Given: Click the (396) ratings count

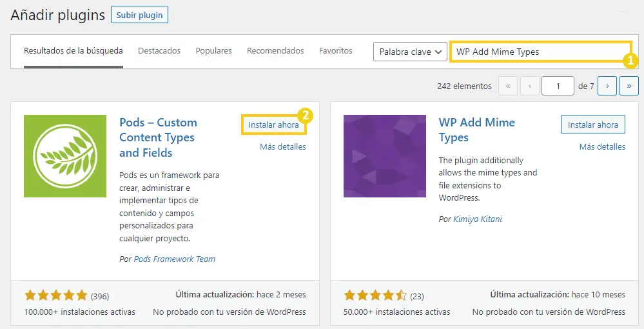Looking at the screenshot, I should pyautogui.click(x=100, y=296).
